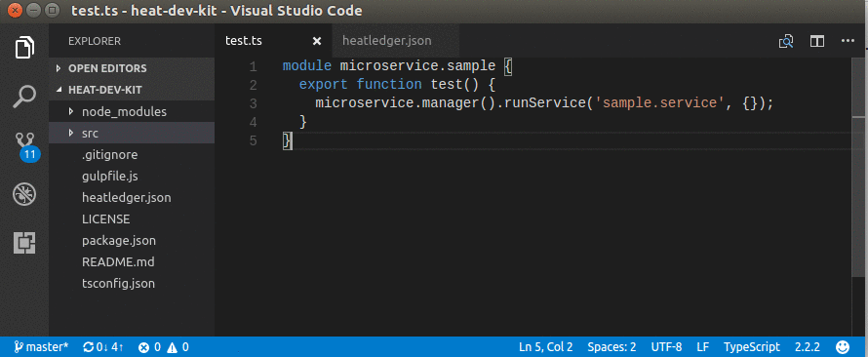The width and height of the screenshot is (868, 357).
Task: Open the Search view icon
Action: [24, 97]
